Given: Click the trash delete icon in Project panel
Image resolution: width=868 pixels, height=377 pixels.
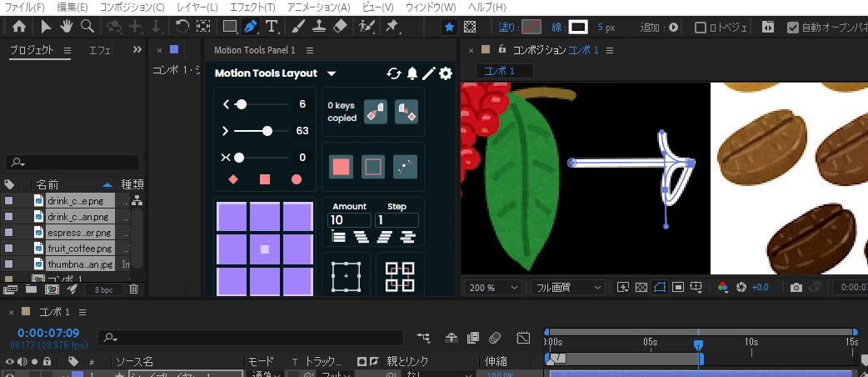Looking at the screenshot, I should coord(133,289).
